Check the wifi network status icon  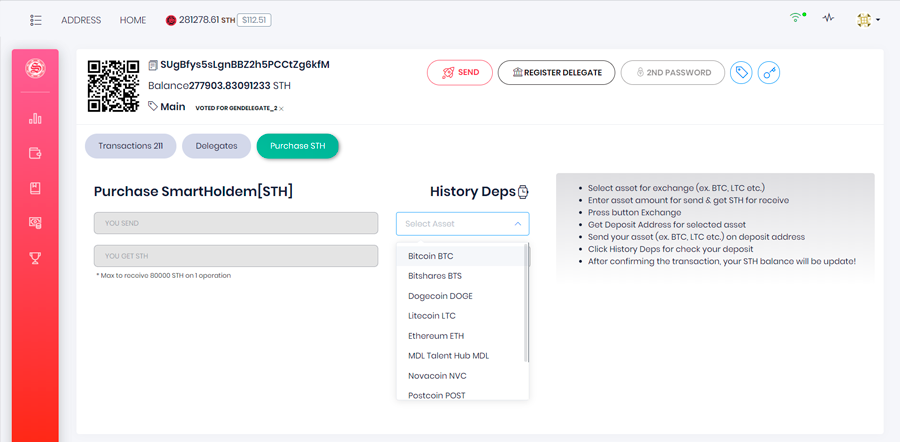[797, 18]
